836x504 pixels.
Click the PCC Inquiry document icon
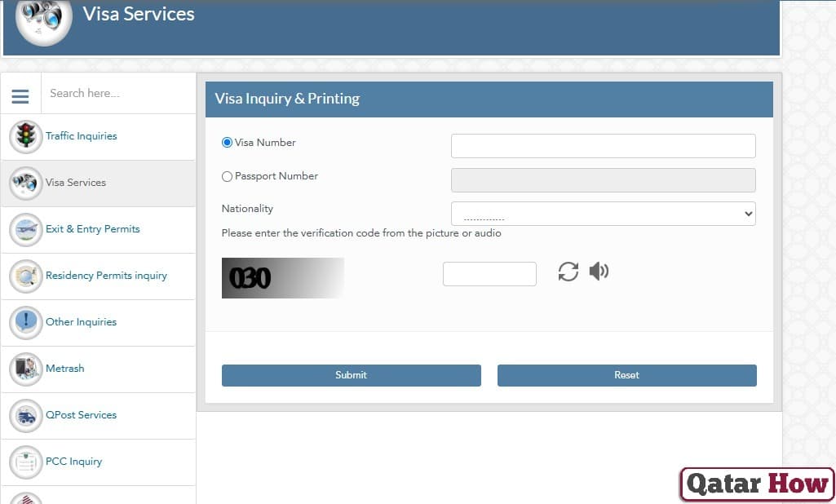pyautogui.click(x=25, y=462)
